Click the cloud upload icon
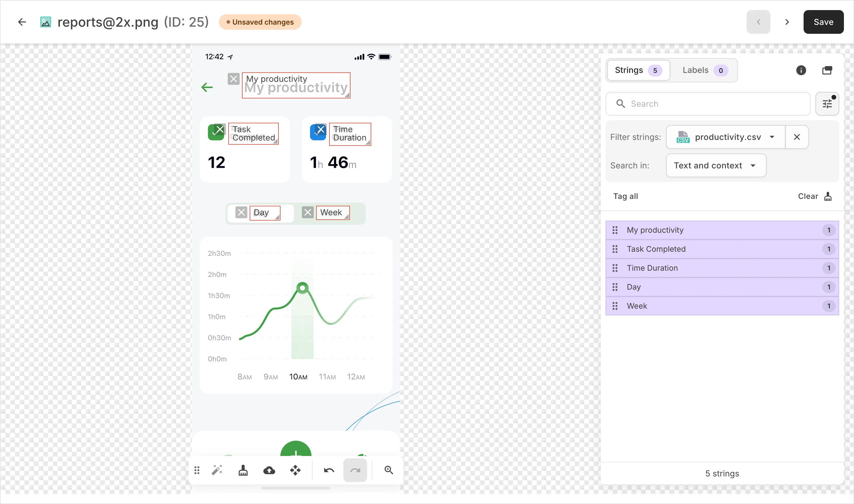854x504 pixels. 269,470
